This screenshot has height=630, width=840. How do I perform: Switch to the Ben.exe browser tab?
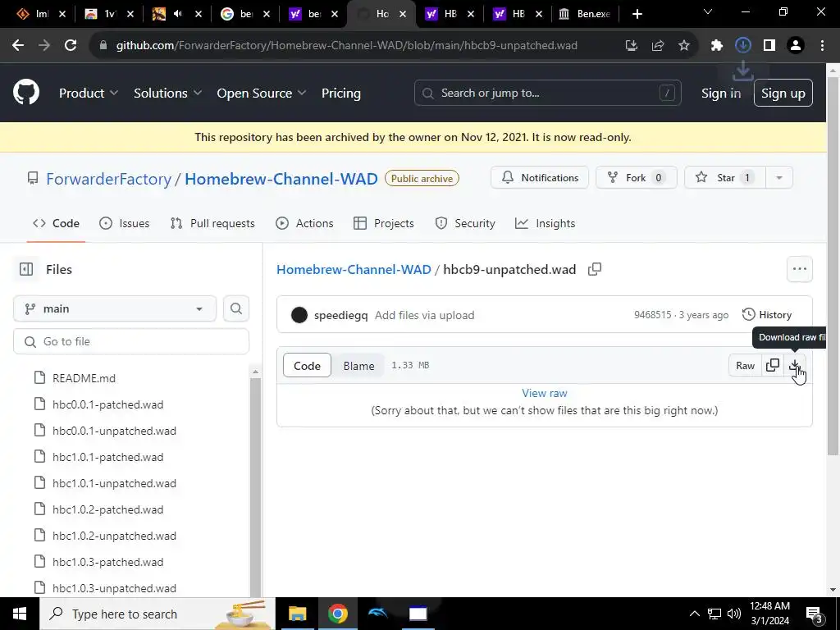tap(586, 14)
